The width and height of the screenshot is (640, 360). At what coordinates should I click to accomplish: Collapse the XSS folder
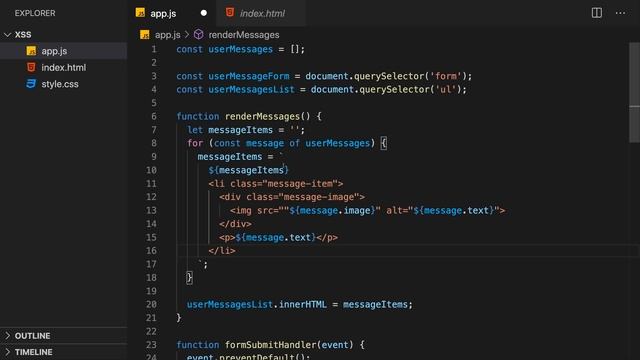pyautogui.click(x=7, y=35)
